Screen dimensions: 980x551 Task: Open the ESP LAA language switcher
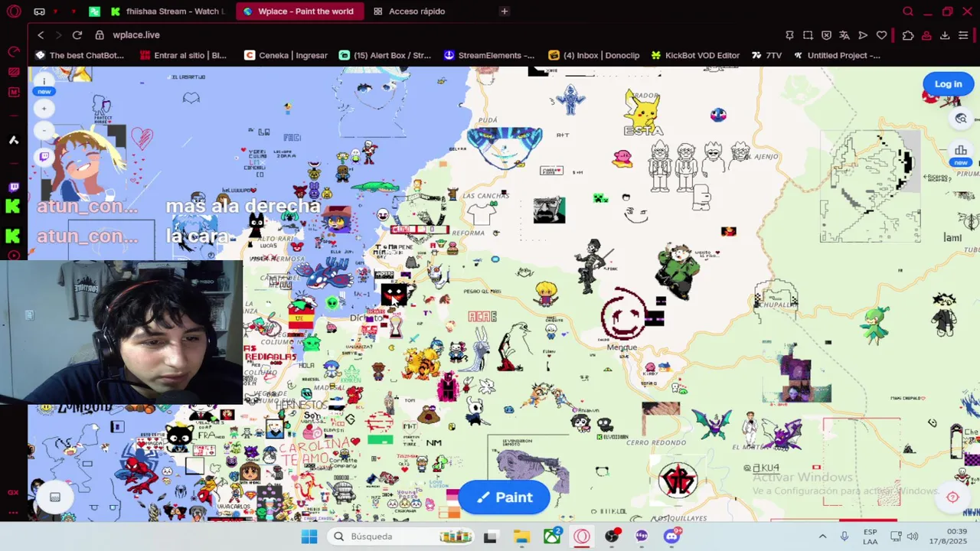click(x=871, y=536)
